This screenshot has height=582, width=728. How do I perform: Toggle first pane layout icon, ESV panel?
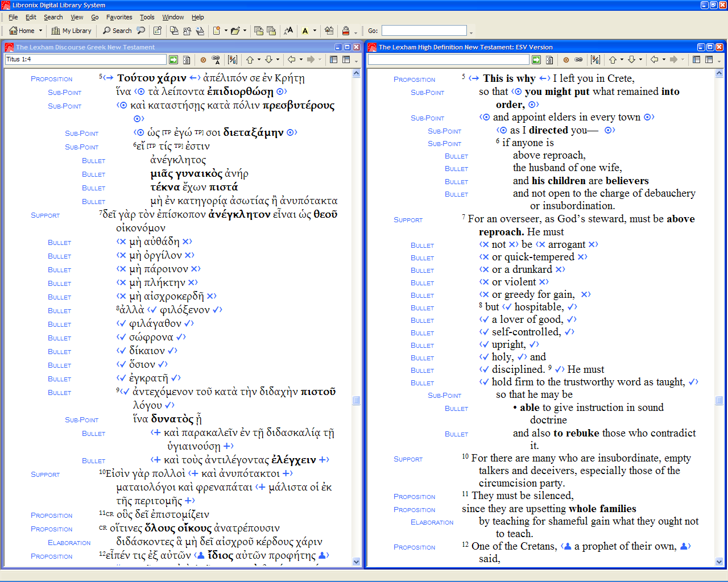(x=697, y=59)
